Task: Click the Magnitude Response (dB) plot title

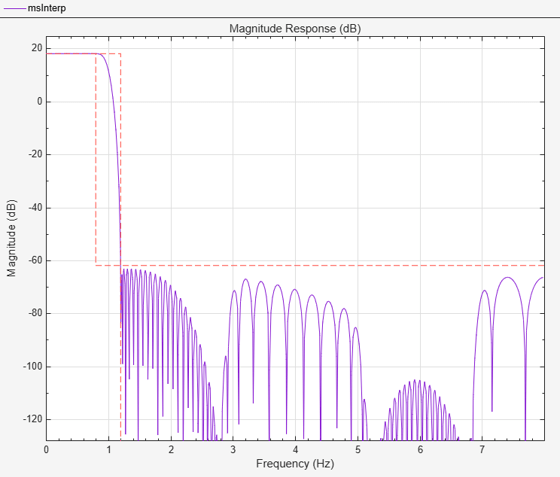Action: [x=295, y=29]
